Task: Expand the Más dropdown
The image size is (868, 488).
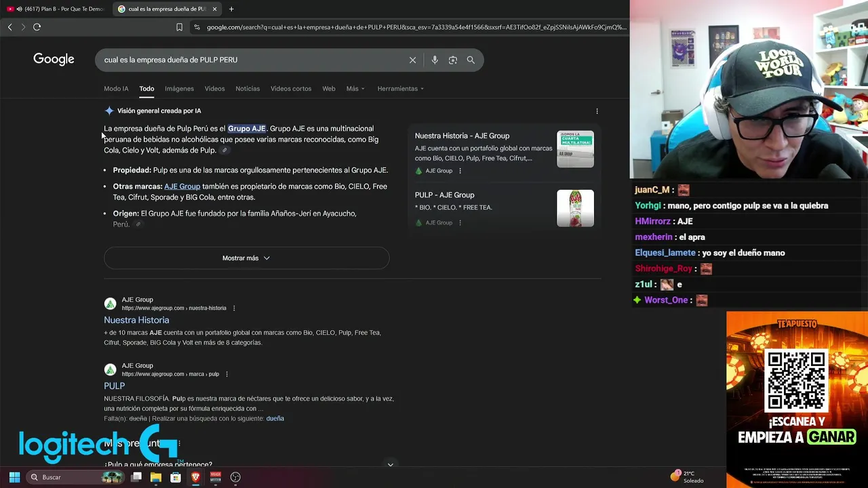Action: pos(355,89)
